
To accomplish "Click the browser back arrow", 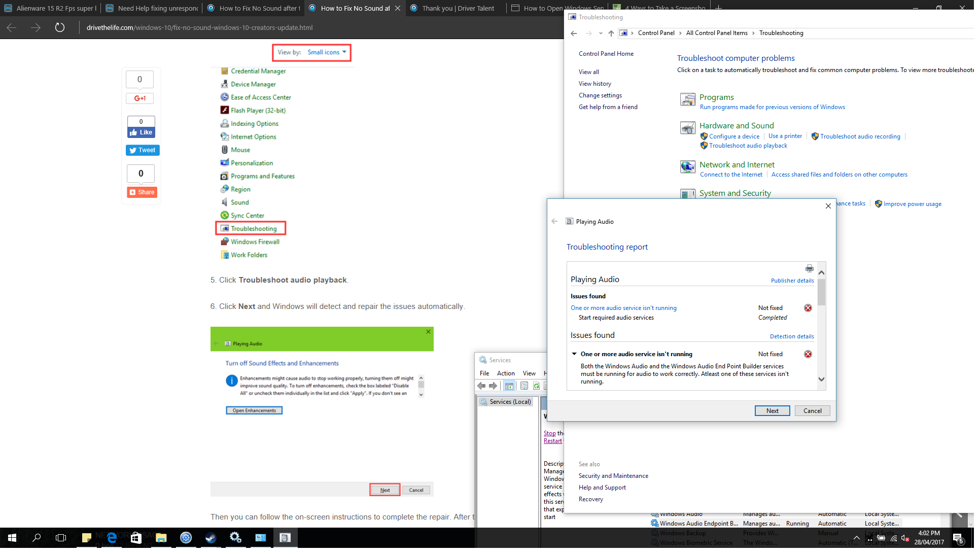I will click(x=12, y=28).
